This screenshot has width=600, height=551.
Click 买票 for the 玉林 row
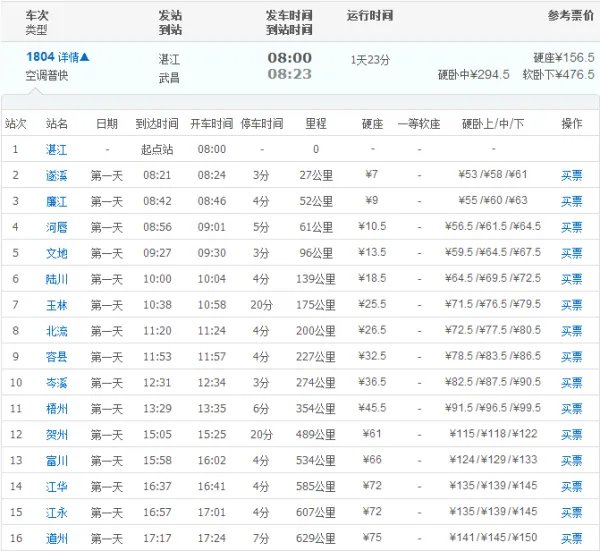[572, 305]
